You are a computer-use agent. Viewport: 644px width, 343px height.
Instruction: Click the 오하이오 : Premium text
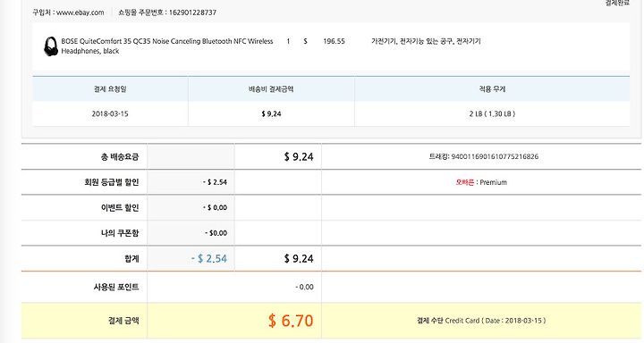pos(481,182)
